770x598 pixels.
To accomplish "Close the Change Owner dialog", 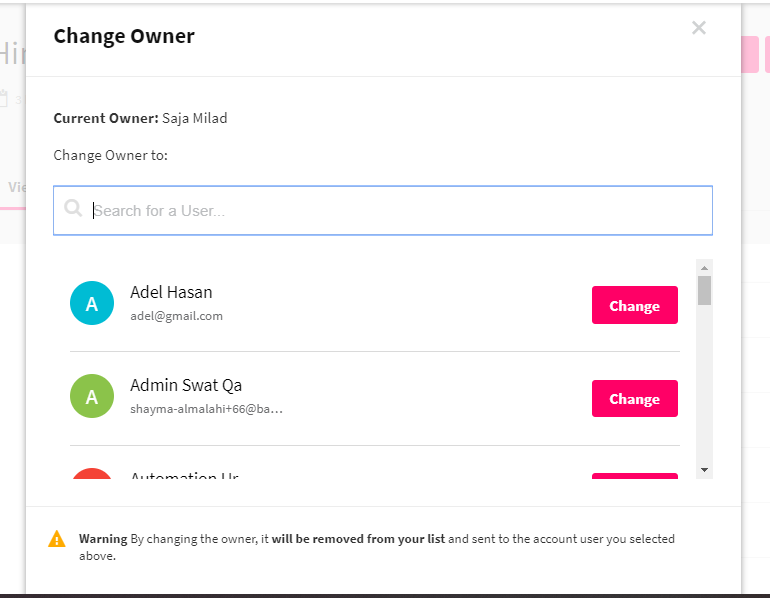I will (698, 27).
